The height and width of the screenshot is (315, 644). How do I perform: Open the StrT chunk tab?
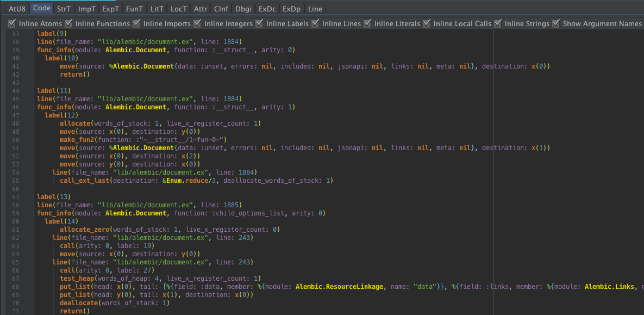click(x=64, y=9)
